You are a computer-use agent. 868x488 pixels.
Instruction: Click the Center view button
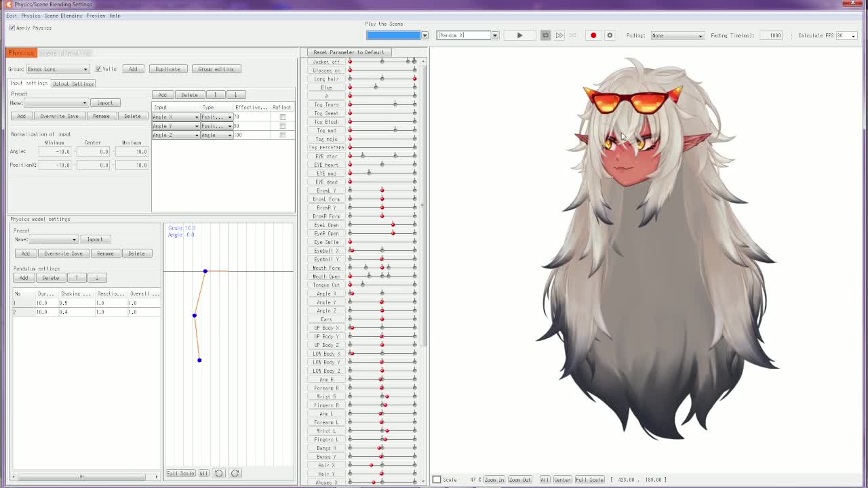pyautogui.click(x=562, y=480)
